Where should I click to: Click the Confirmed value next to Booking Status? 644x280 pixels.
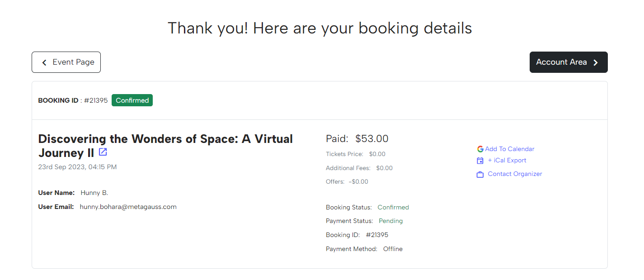click(x=393, y=207)
